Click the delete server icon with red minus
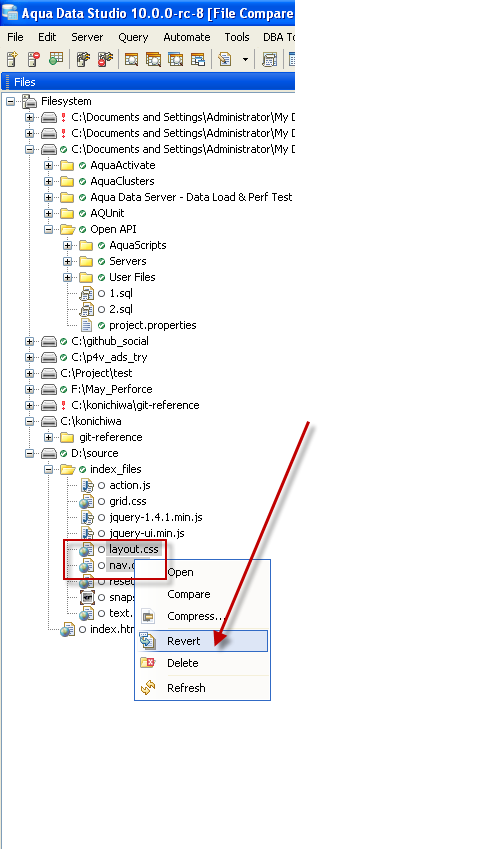This screenshot has width=490, height=849. point(34,59)
